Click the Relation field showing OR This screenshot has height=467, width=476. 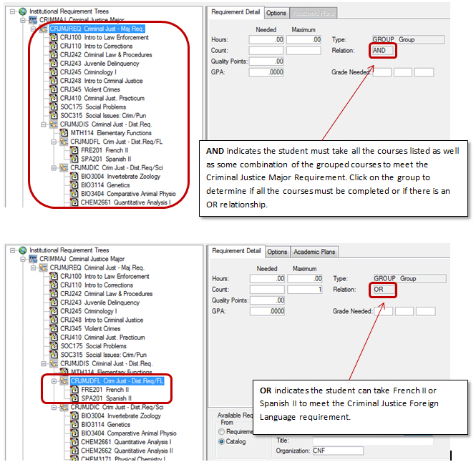[x=383, y=290]
